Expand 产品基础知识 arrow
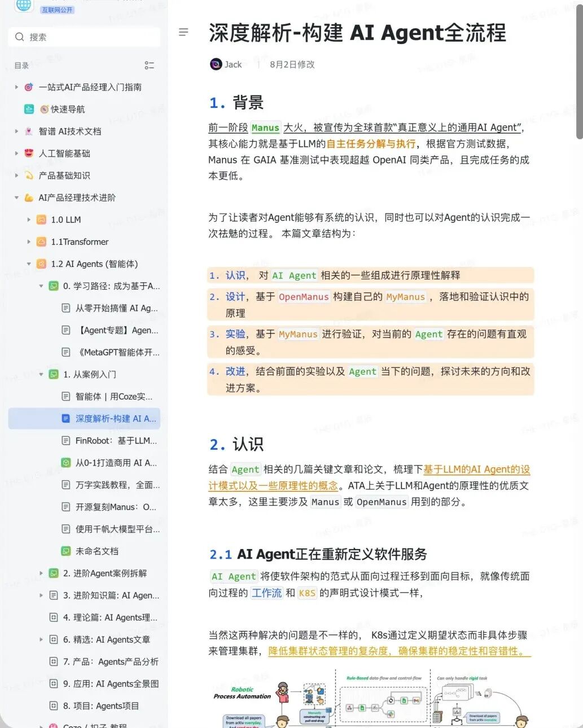Viewport: 583px width, 728px height. [16, 176]
